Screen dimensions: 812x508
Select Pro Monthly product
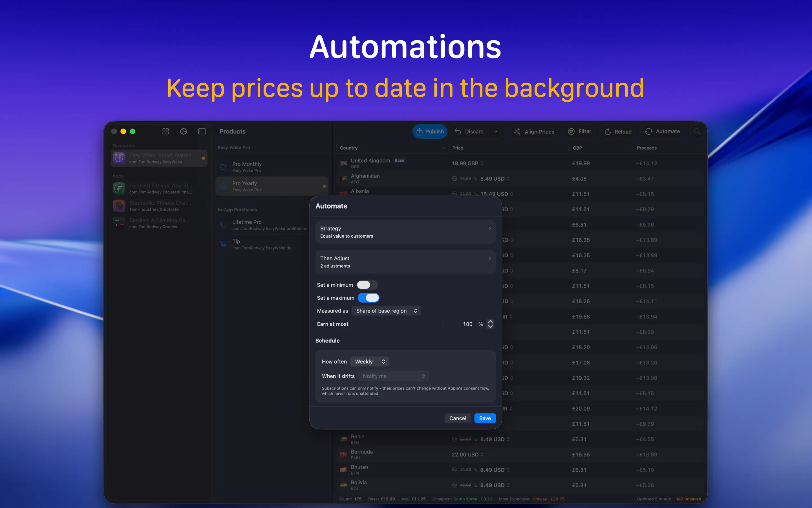[x=272, y=167]
